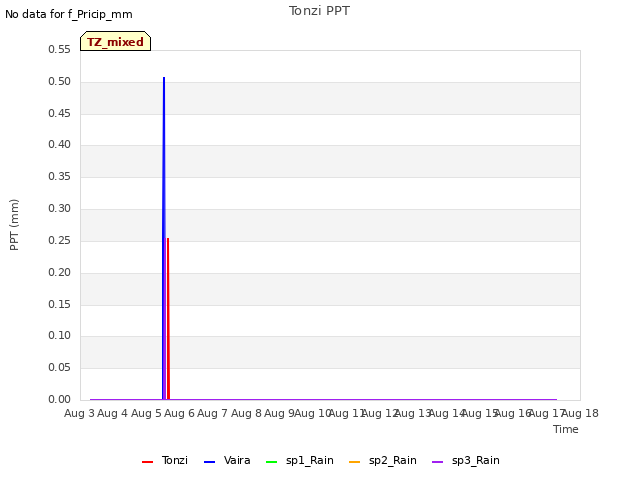Click the Aug 6 x-axis tick label
This screenshot has width=640, height=480.
point(180,413)
